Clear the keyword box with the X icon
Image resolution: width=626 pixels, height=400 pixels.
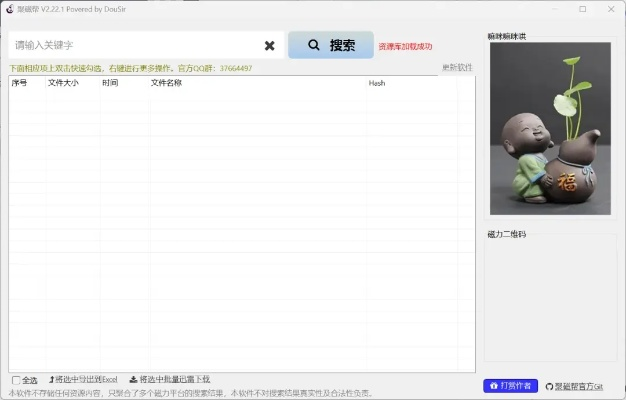(270, 46)
